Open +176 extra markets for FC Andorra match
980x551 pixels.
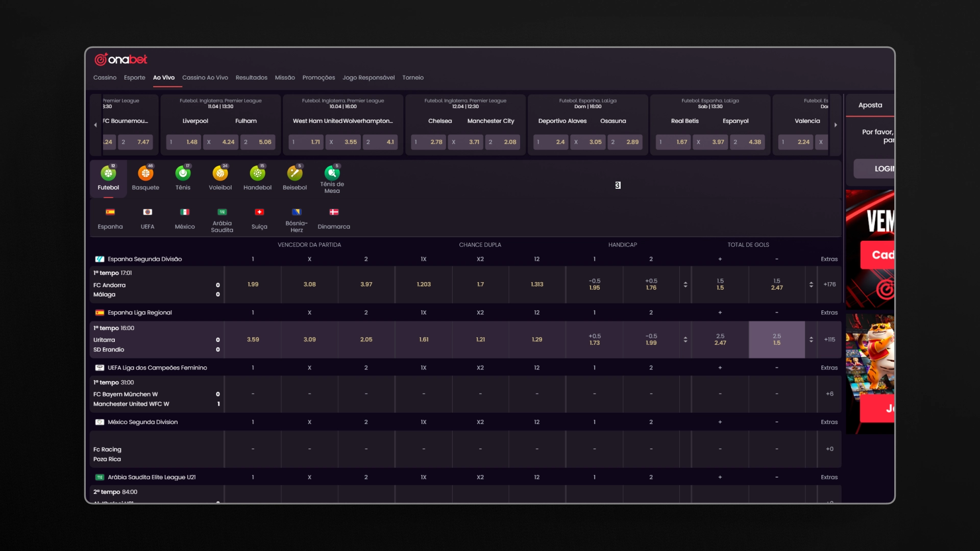[829, 285]
